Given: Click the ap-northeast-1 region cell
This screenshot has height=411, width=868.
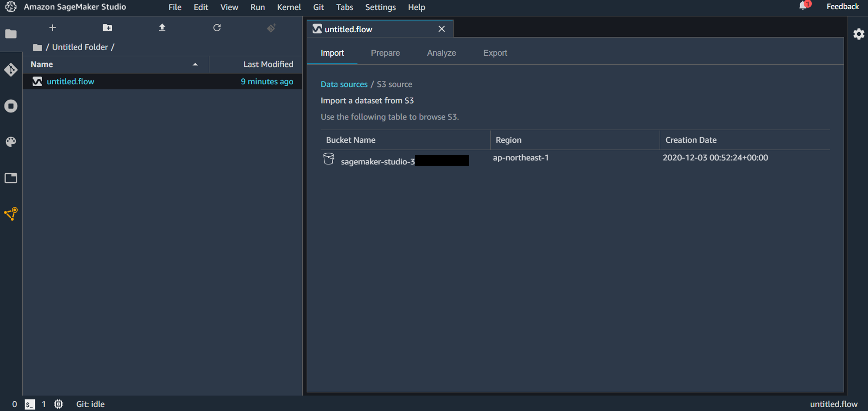Looking at the screenshot, I should (x=521, y=158).
